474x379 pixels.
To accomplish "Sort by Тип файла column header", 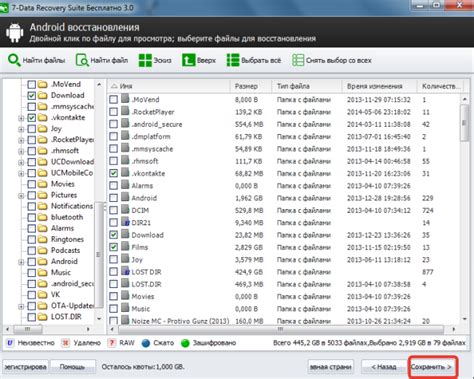I will (x=307, y=86).
